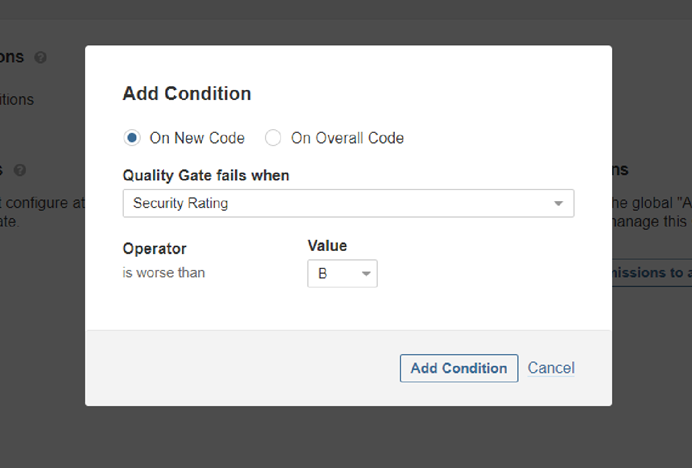Click the dimmed backdrop outside the dialog

pos(346,437)
